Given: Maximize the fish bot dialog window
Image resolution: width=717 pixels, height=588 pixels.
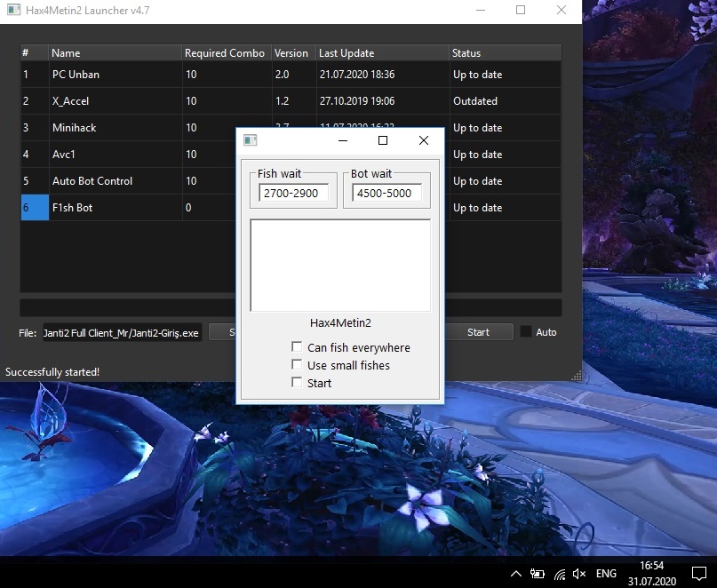Looking at the screenshot, I should 383,140.
